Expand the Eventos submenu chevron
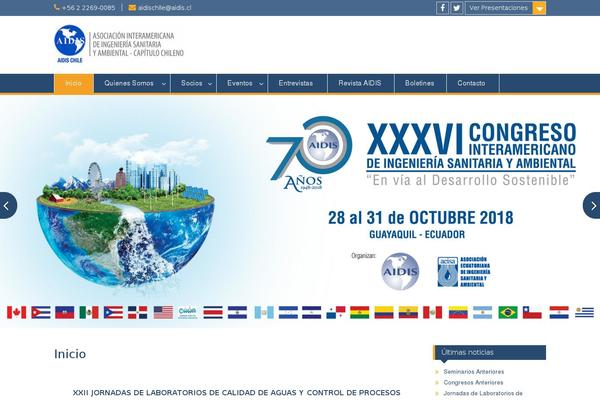 [x=261, y=84]
